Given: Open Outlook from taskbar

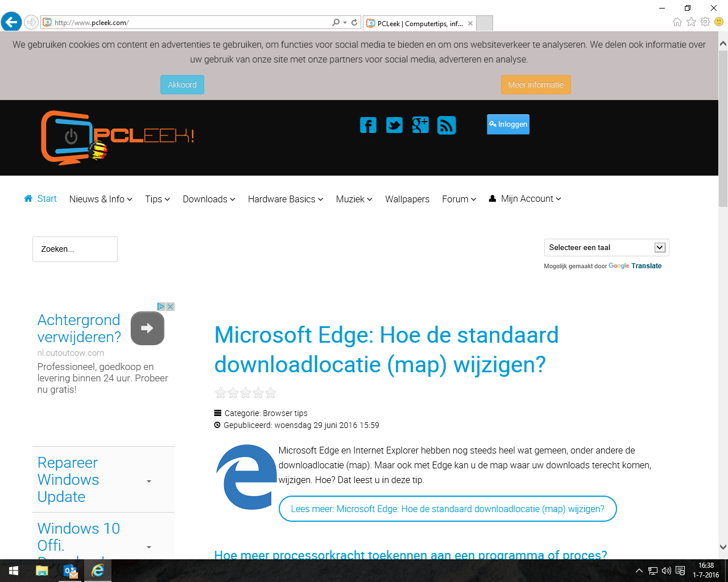Looking at the screenshot, I should (70, 571).
